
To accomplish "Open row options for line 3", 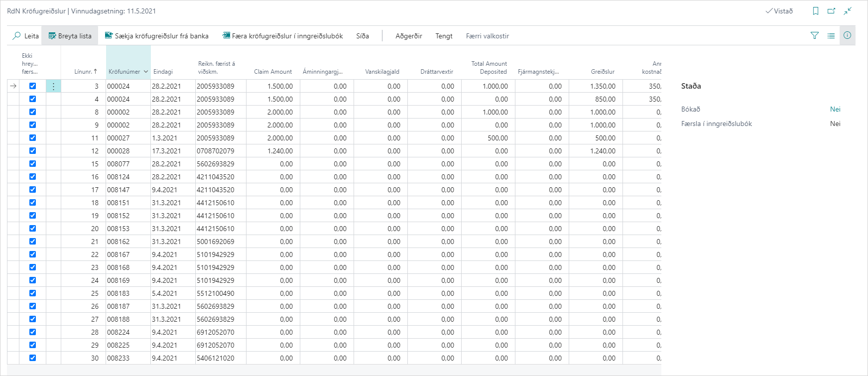I will point(53,86).
